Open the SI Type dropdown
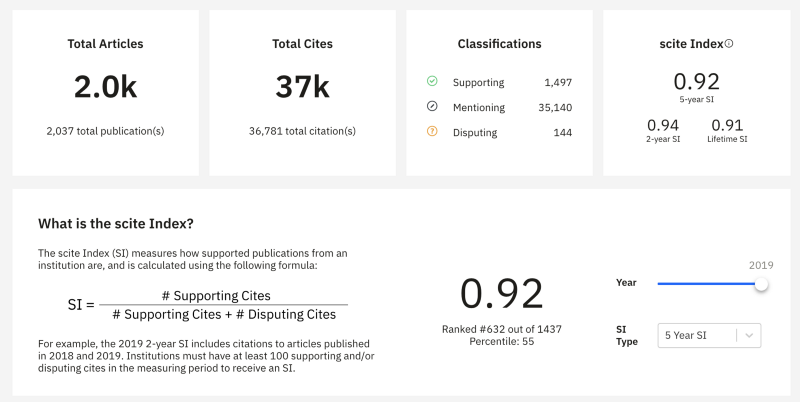 (698, 336)
